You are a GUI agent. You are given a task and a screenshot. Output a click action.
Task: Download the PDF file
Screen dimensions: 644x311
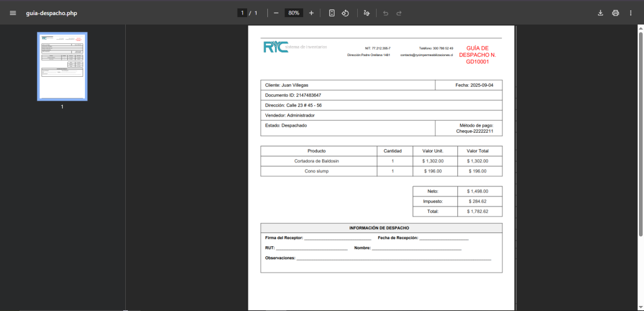point(600,13)
